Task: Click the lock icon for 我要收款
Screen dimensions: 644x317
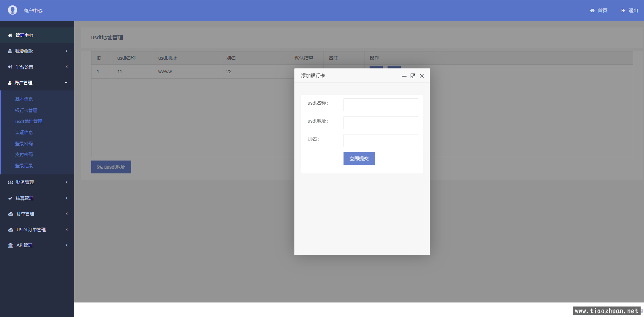Action: tap(10, 51)
